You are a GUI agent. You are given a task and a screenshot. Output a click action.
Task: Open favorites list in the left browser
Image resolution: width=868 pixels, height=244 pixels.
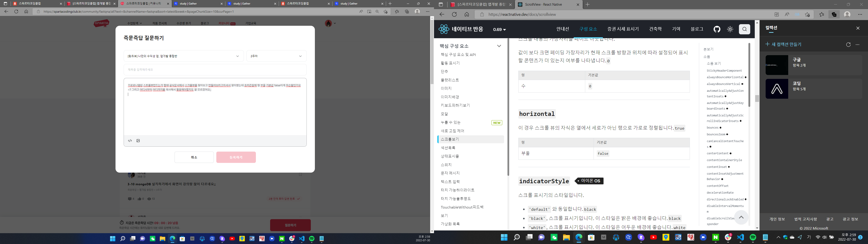[397, 12]
